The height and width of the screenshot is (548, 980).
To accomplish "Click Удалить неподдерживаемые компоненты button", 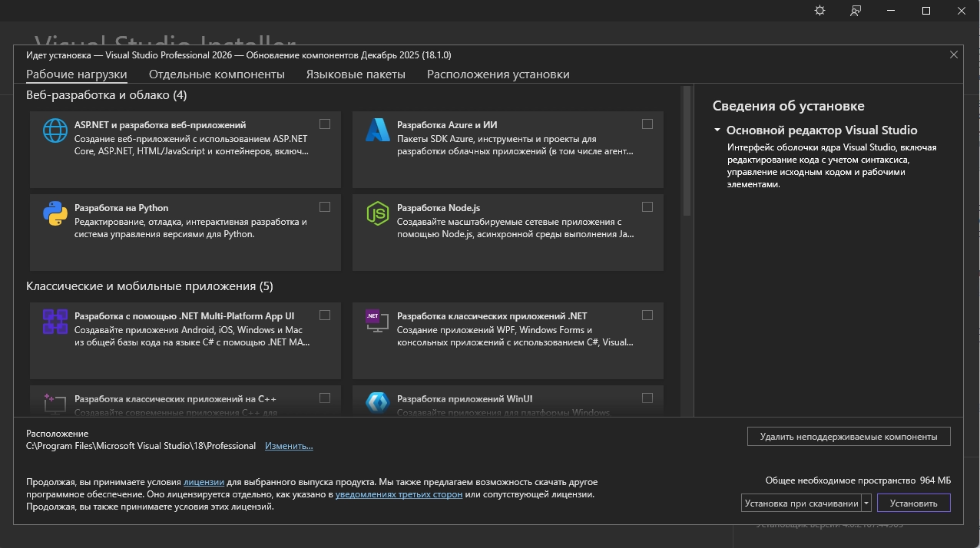I will point(848,437).
